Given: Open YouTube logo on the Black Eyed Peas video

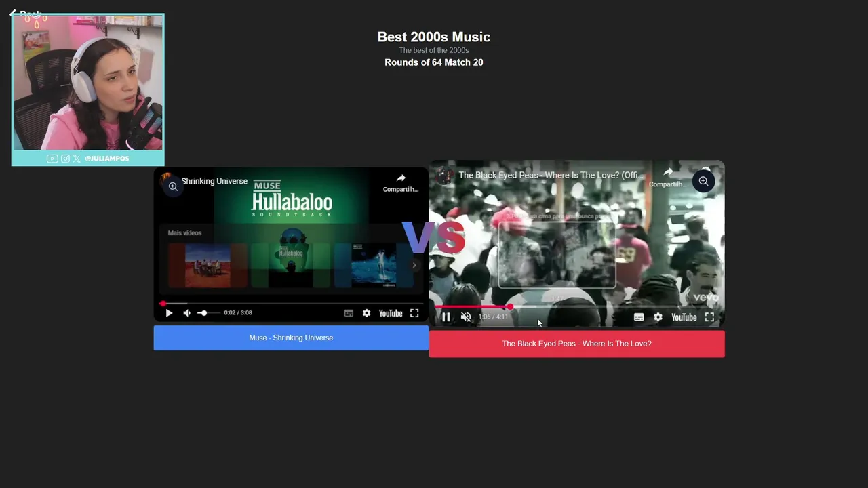Looking at the screenshot, I should [684, 317].
